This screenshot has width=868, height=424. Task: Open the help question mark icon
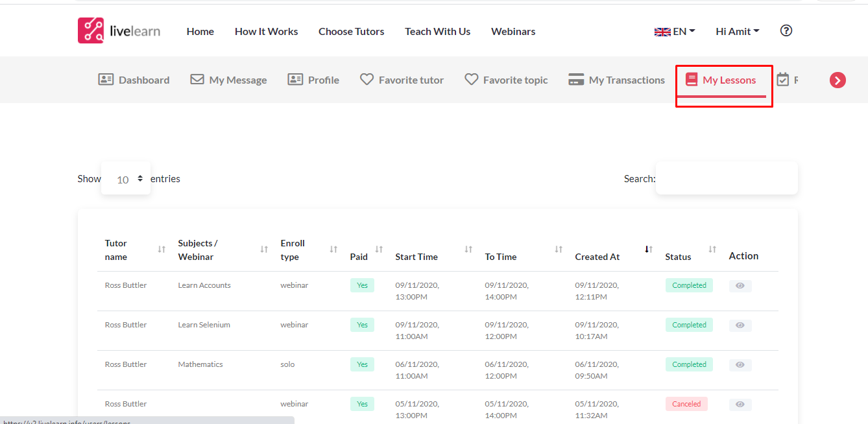tap(786, 30)
